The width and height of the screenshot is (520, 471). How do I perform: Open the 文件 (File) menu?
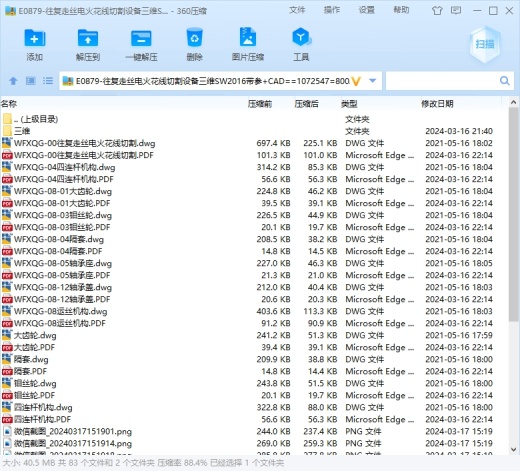pyautogui.click(x=297, y=10)
